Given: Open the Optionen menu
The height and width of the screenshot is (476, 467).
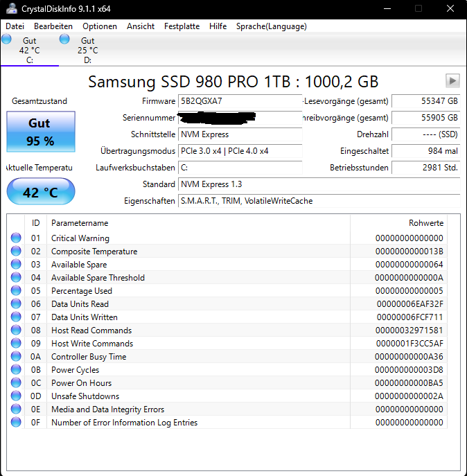Looking at the screenshot, I should [100, 26].
